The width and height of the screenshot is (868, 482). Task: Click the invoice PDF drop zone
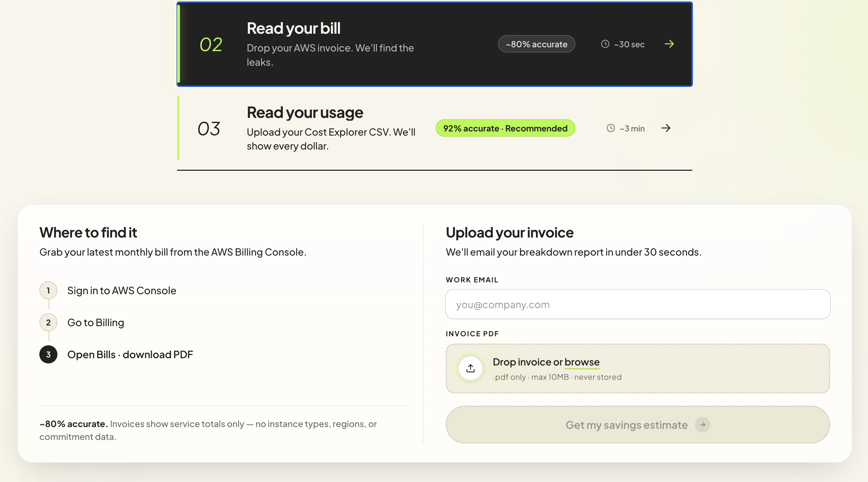(638, 369)
